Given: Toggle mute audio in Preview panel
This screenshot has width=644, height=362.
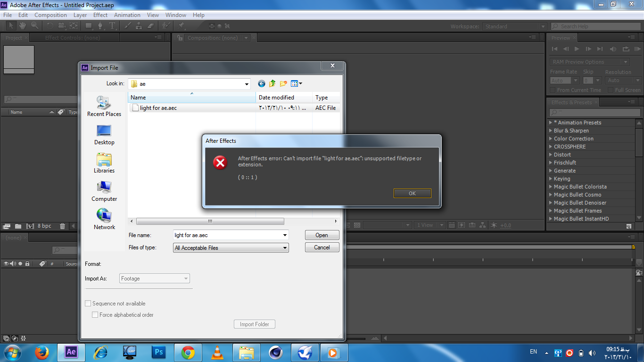Looking at the screenshot, I should [x=613, y=49].
